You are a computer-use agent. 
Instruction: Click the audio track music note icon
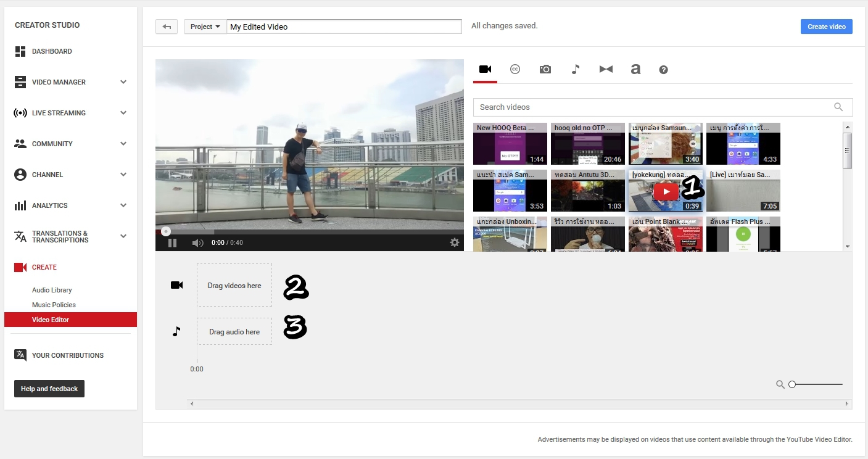[x=176, y=331]
